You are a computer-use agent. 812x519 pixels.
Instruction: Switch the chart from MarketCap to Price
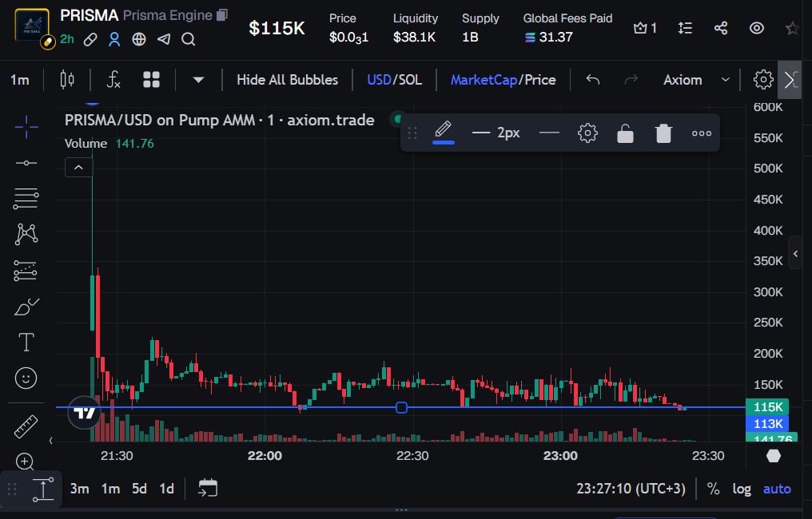point(540,80)
